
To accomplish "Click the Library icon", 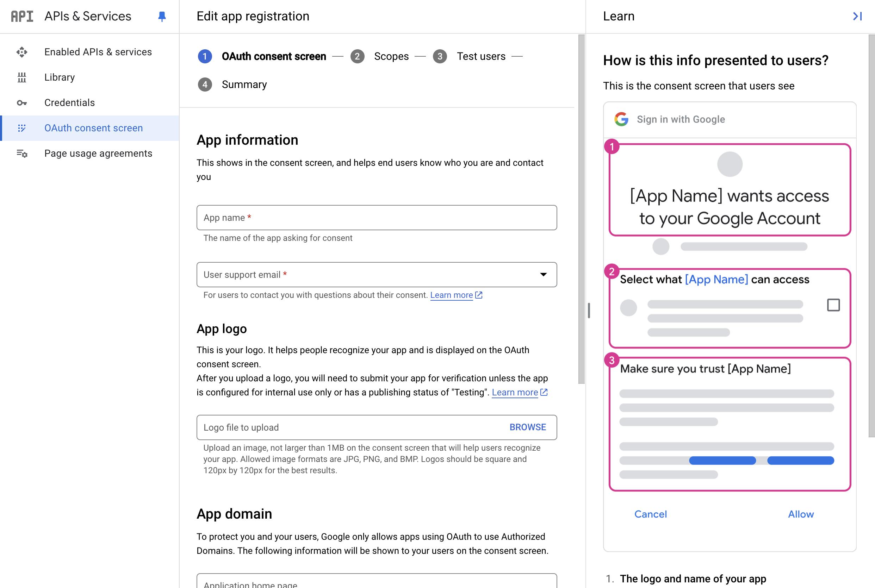I will (21, 77).
